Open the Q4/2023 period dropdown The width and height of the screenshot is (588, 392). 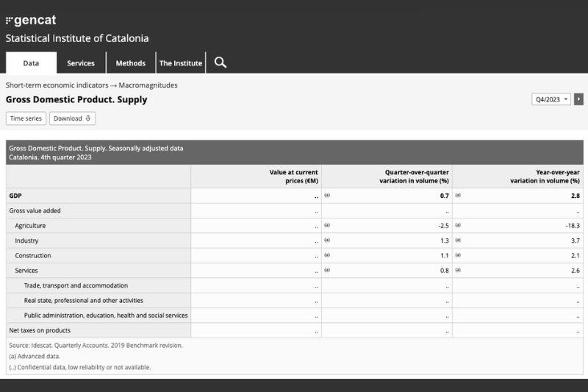coord(551,99)
